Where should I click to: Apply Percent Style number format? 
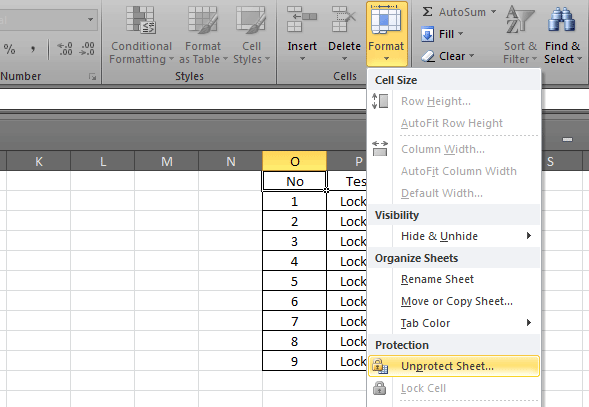9,49
